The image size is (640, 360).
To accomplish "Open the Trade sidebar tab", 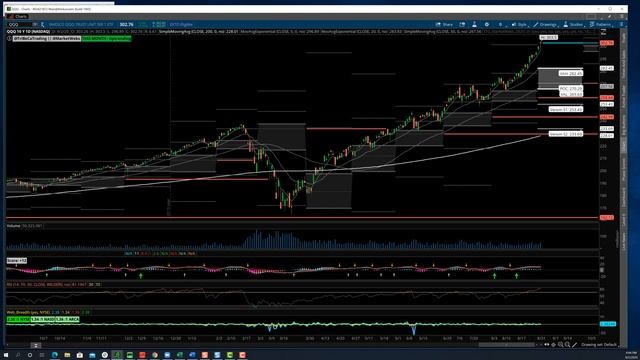I will 624,38.
